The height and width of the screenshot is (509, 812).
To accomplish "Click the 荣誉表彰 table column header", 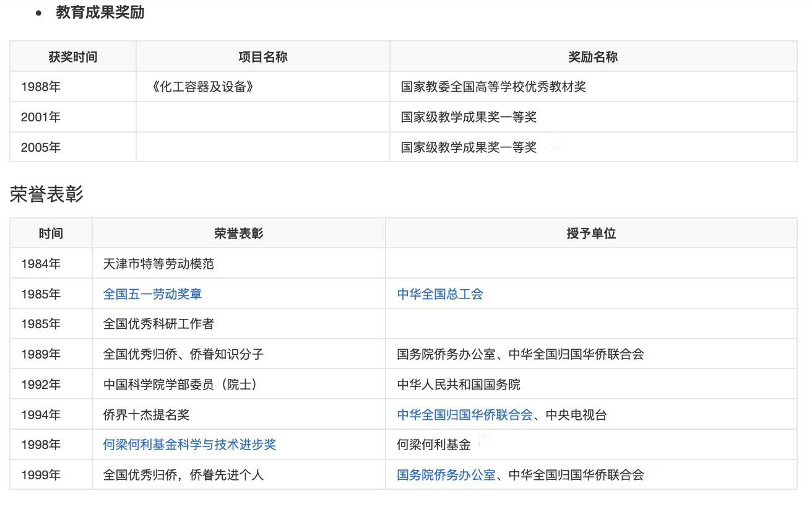I will [x=239, y=233].
